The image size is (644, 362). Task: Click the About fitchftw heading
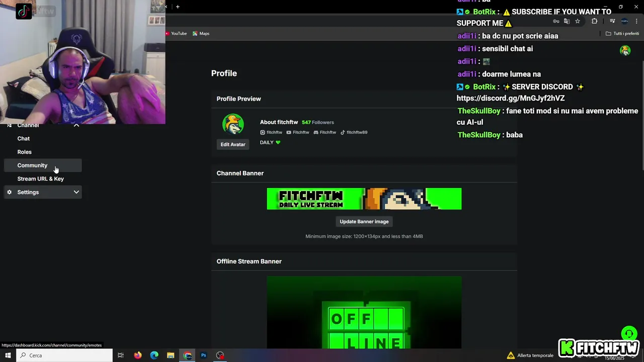coord(279,122)
